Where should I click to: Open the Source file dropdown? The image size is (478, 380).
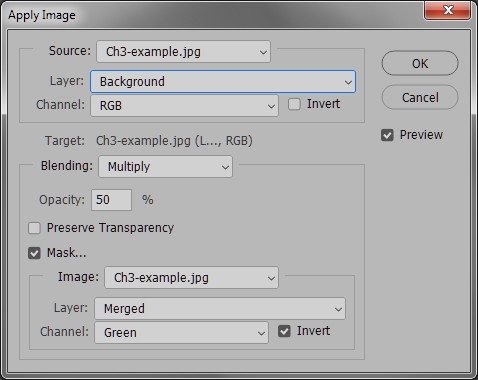pyautogui.click(x=183, y=52)
